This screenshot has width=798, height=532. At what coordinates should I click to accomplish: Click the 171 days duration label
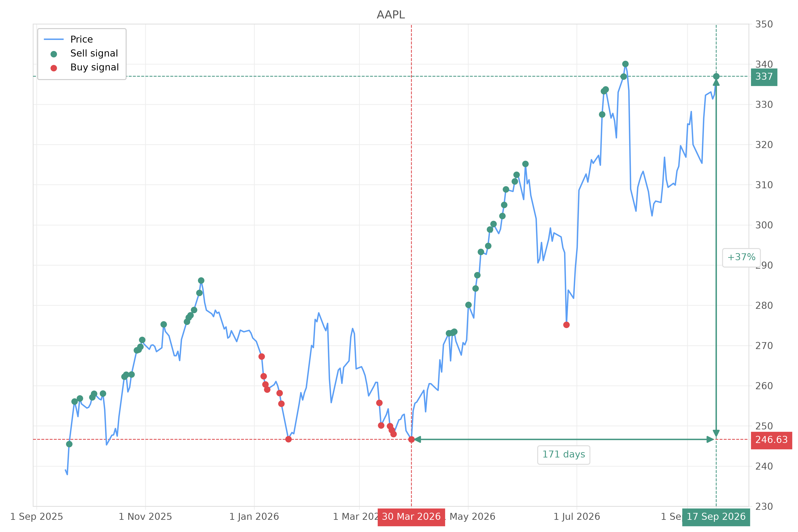point(563,455)
